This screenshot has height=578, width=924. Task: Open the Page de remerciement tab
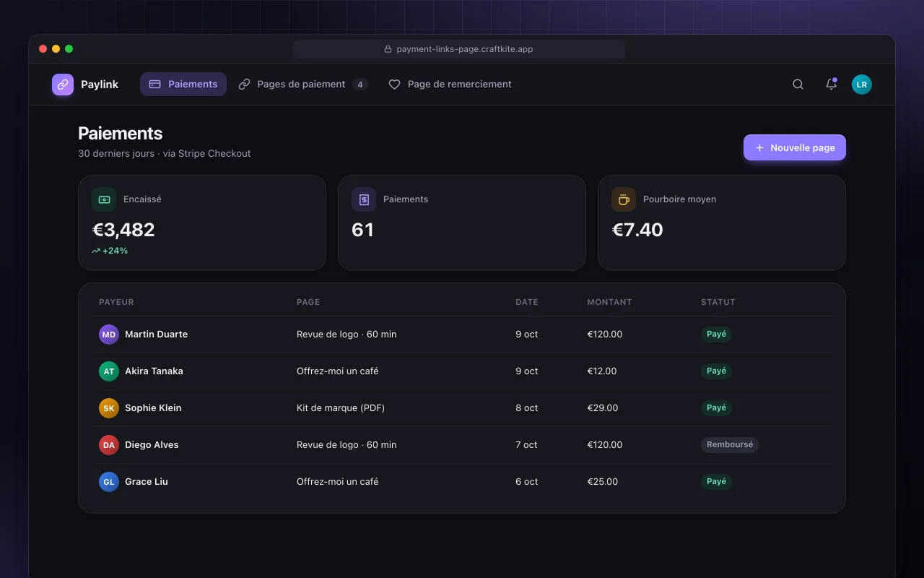450,85
